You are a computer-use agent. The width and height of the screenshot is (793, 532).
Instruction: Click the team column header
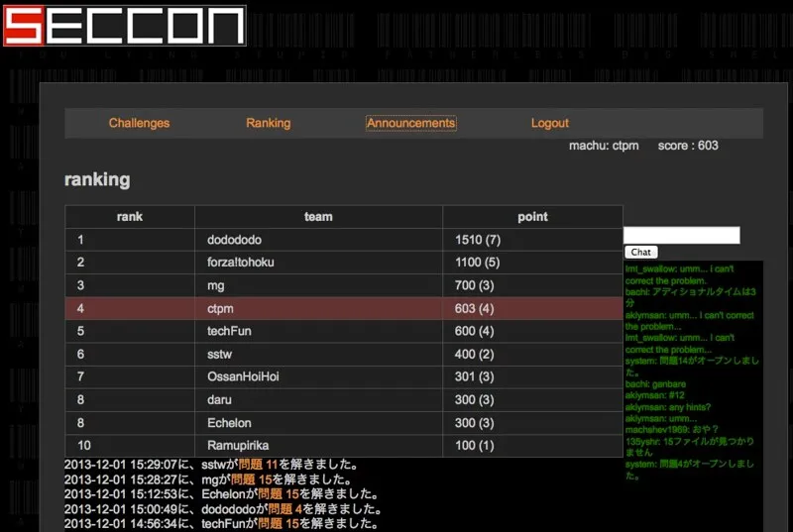[318, 216]
